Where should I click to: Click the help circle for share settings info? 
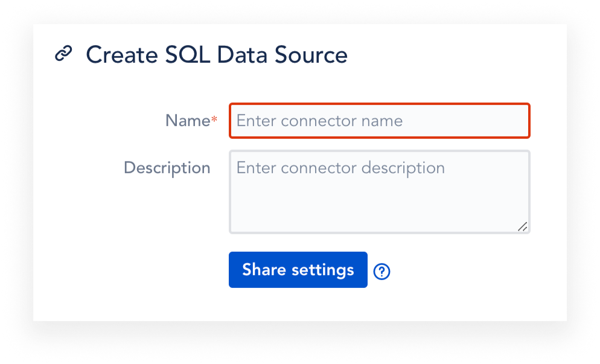point(381,272)
